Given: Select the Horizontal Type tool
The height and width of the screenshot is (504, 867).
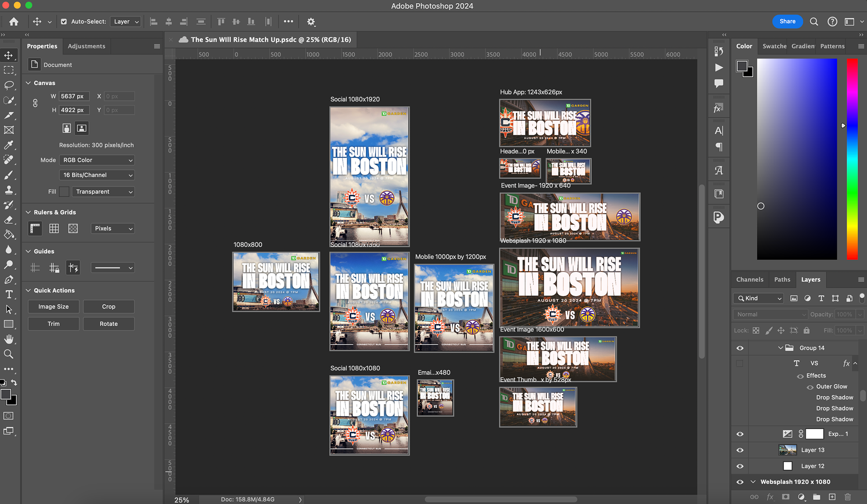Looking at the screenshot, I should pos(9,294).
